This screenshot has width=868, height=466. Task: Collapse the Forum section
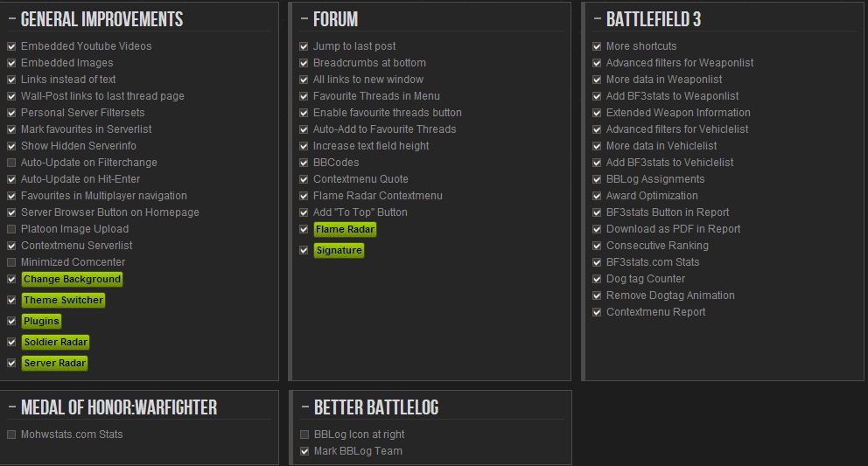(304, 19)
